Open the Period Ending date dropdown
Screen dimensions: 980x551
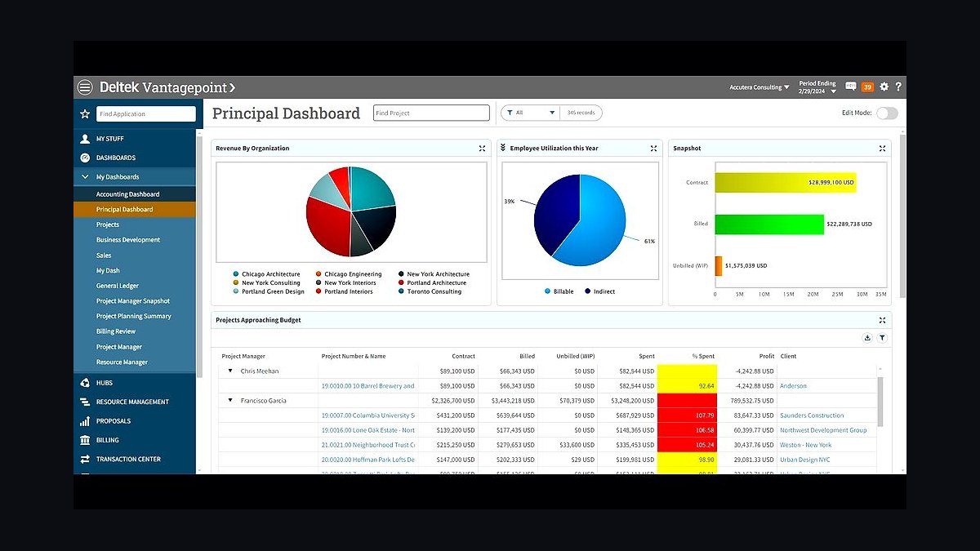point(817,87)
